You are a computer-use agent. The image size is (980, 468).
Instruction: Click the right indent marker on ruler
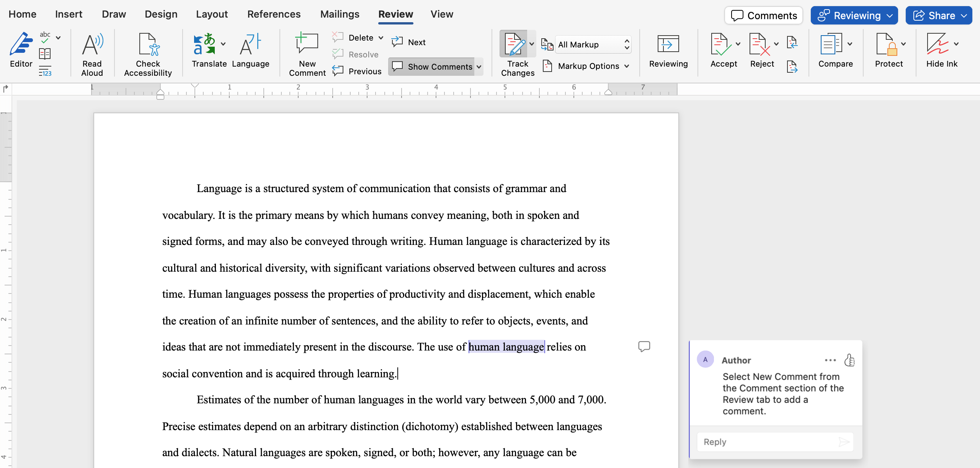[x=608, y=92]
